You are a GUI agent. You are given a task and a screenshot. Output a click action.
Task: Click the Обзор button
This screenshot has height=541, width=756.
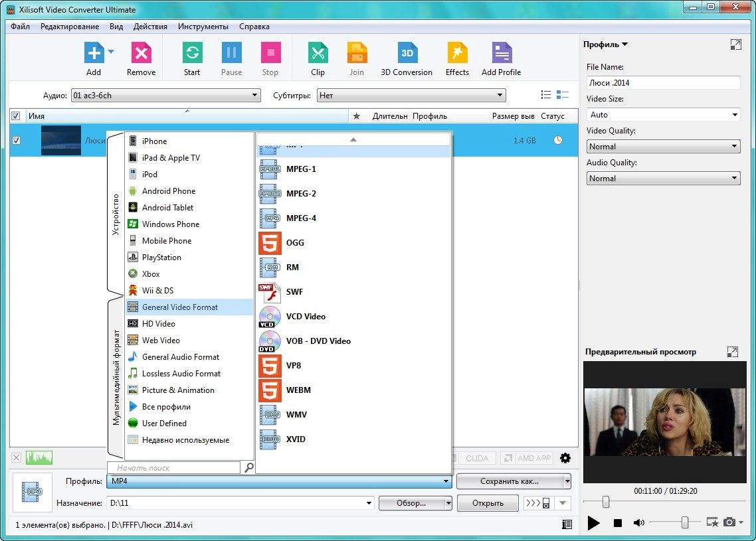411,503
